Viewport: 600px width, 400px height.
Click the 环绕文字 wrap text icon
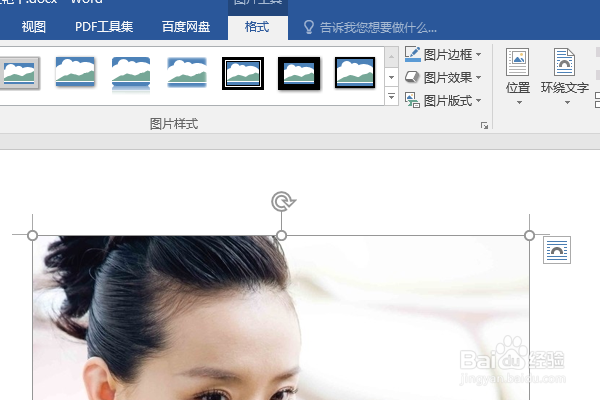pyautogui.click(x=564, y=62)
